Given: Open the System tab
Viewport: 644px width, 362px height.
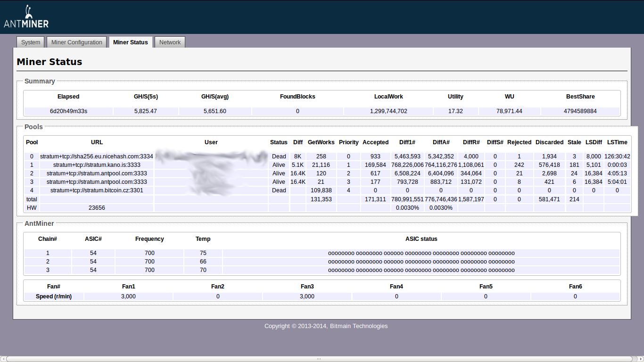Looking at the screenshot, I should pos(31,42).
